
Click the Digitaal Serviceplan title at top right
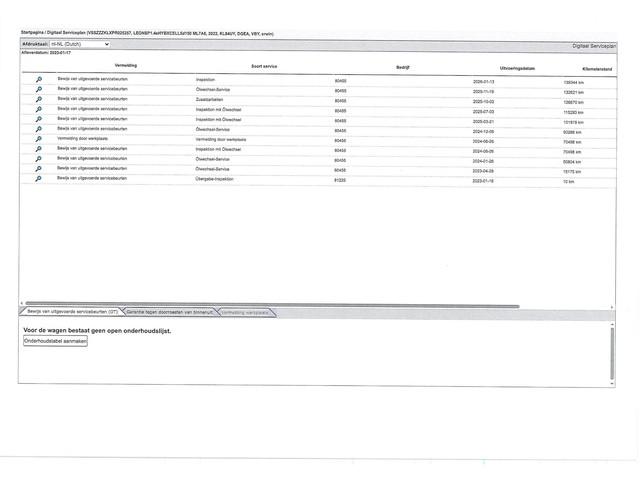point(593,46)
